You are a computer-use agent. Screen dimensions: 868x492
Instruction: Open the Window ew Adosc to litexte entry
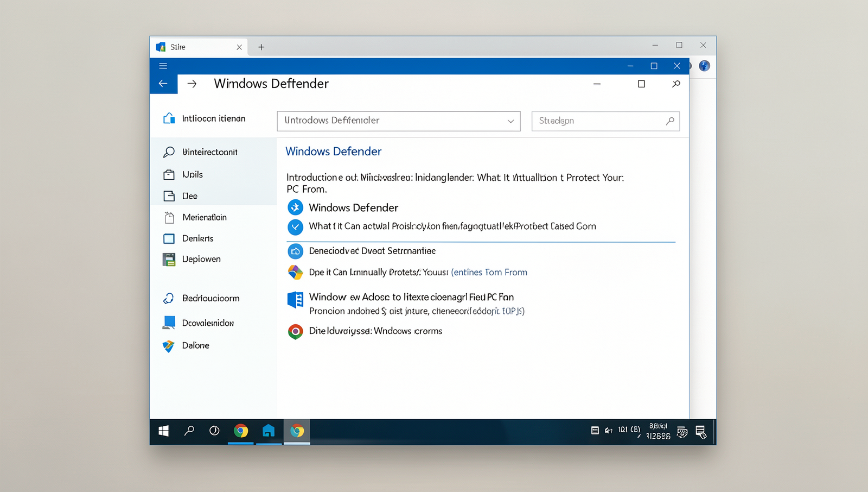[411, 297]
